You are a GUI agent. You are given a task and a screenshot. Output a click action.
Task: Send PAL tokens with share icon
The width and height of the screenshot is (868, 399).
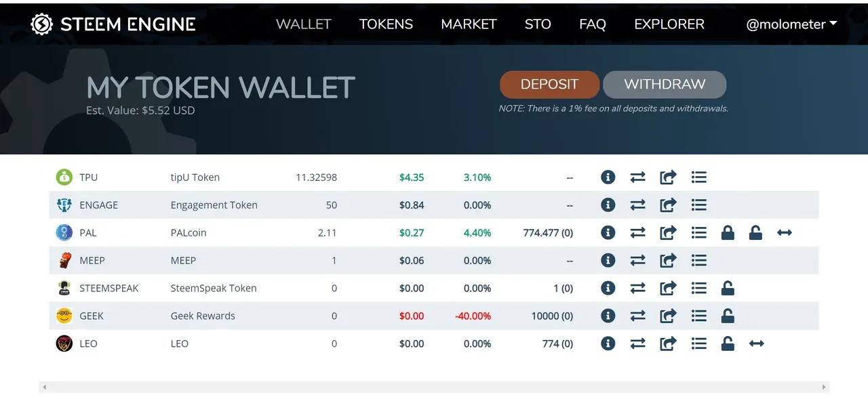pos(668,233)
